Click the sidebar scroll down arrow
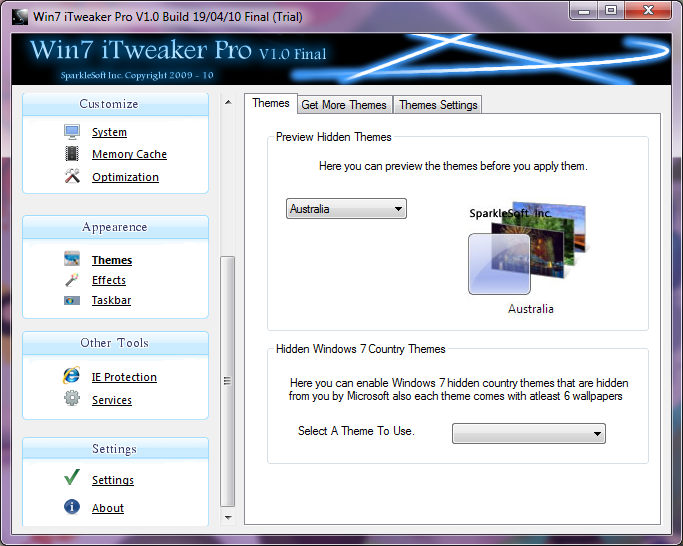The height and width of the screenshot is (546, 683). coord(228,518)
